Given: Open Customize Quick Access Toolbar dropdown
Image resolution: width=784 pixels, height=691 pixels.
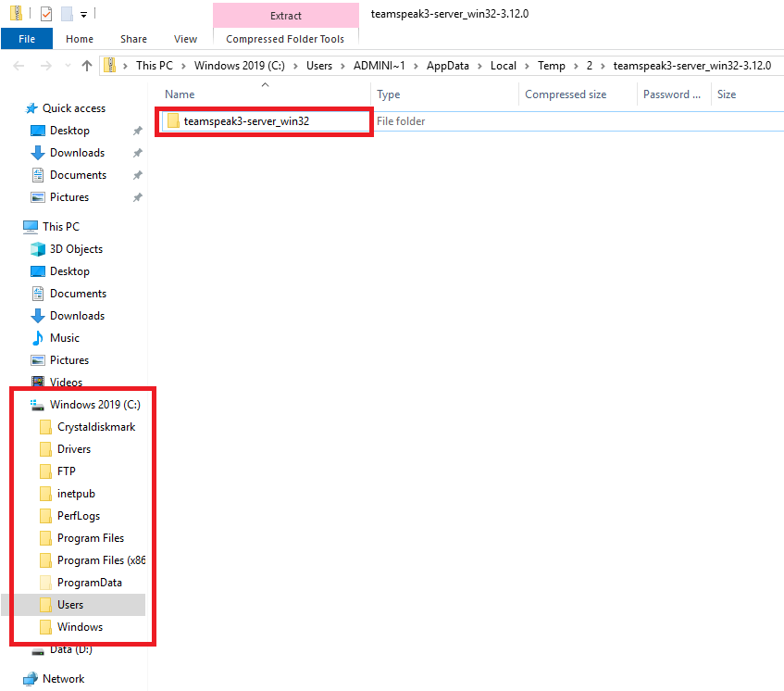Looking at the screenshot, I should pyautogui.click(x=84, y=15).
